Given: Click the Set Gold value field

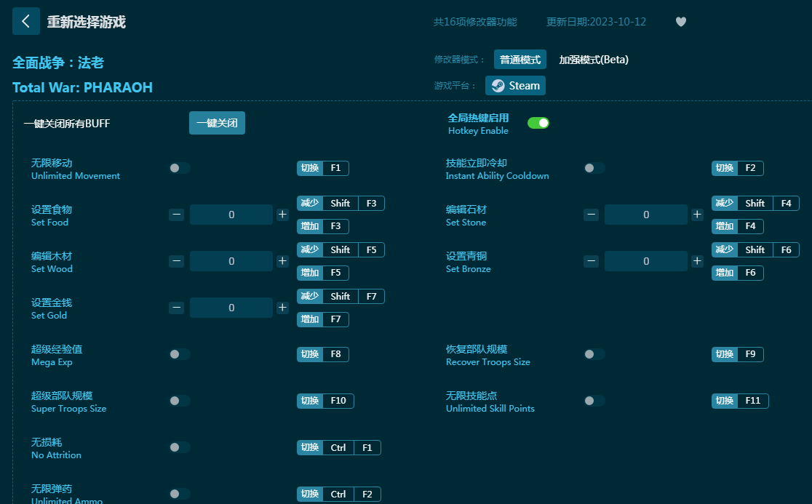Looking at the screenshot, I should pyautogui.click(x=231, y=308).
